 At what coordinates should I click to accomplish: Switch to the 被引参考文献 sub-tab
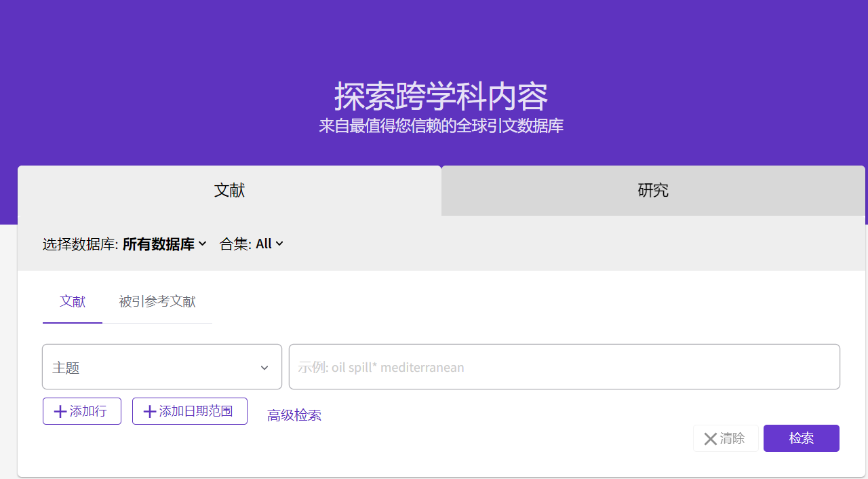pyautogui.click(x=157, y=301)
